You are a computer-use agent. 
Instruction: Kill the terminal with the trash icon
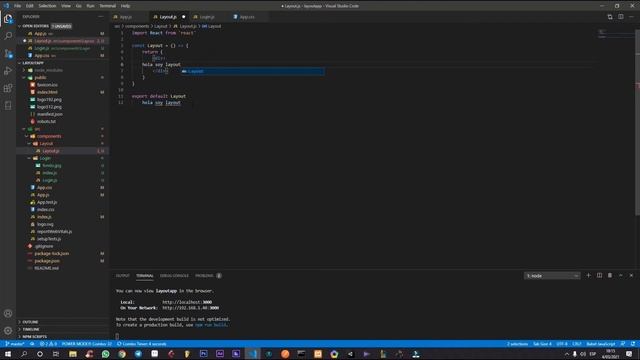(x=610, y=276)
